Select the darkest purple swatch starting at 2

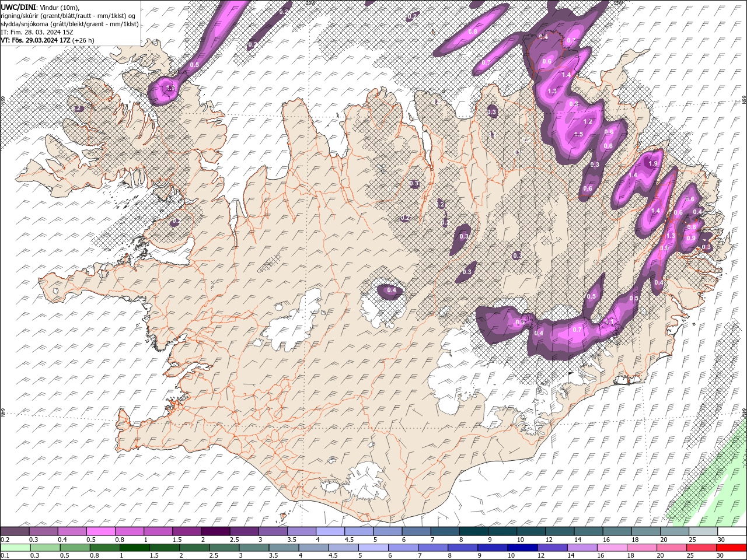215,531
